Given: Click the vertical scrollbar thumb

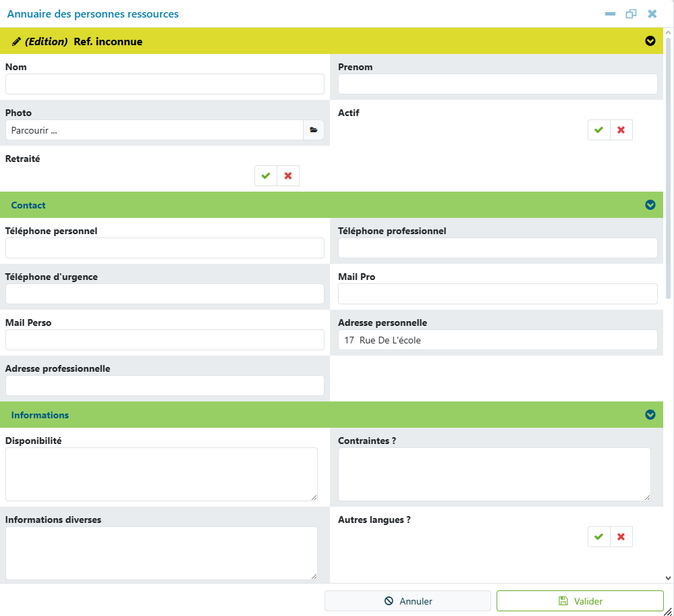Looking at the screenshot, I should (668, 167).
